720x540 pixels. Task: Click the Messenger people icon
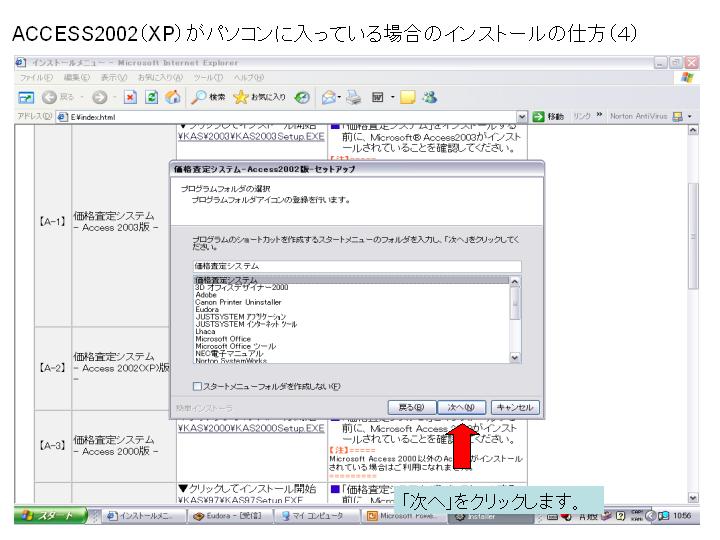pyautogui.click(x=430, y=97)
